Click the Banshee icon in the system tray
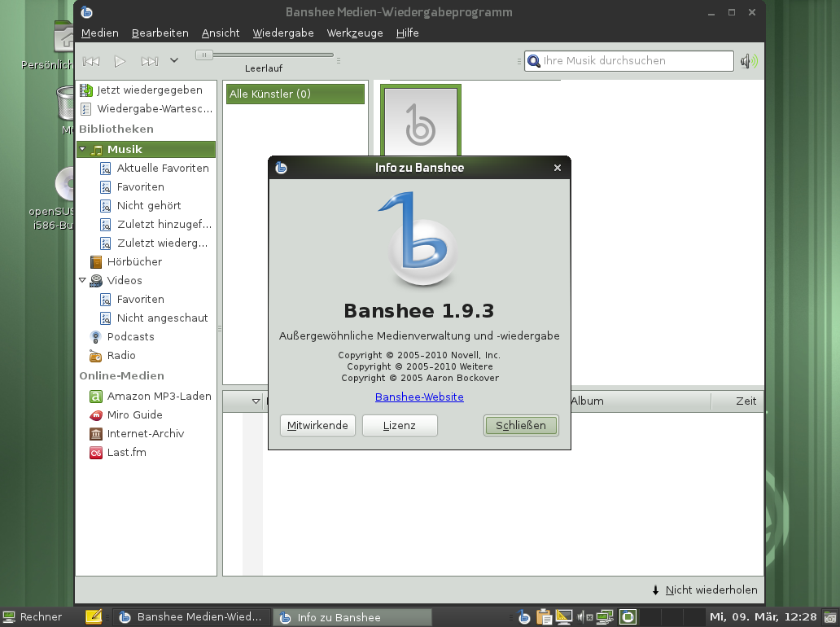The width and height of the screenshot is (840, 627). [x=523, y=616]
